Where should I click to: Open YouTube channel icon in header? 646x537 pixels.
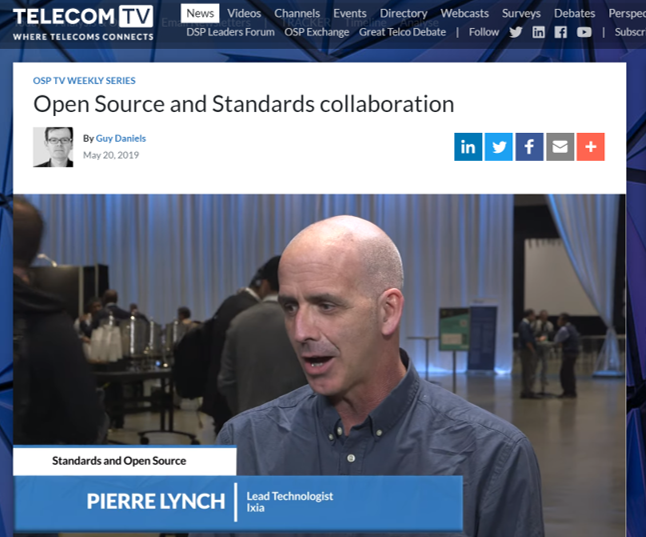pos(584,32)
